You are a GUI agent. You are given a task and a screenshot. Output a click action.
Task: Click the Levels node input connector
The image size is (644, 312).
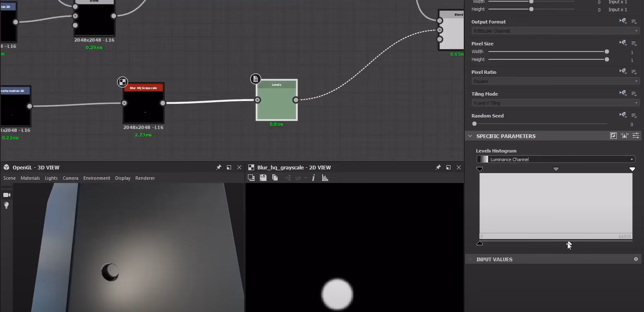click(x=257, y=100)
